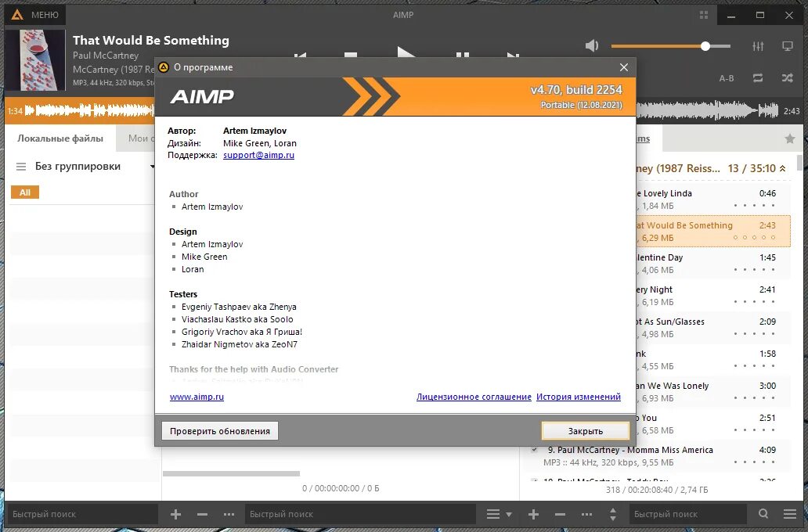The width and height of the screenshot is (808, 532).
Task: Select the Every Night track 2:41
Action: [x=713, y=296]
